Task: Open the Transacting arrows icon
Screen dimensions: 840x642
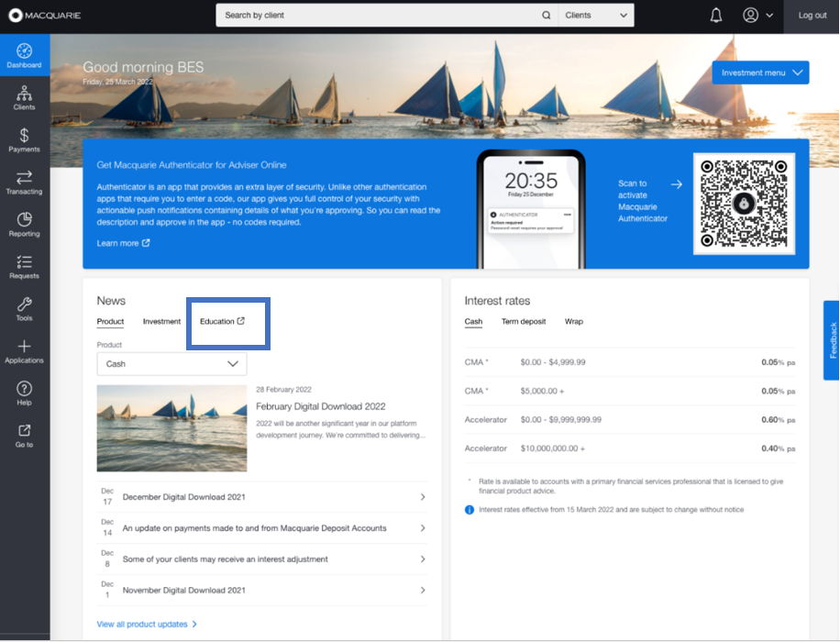Action: point(24,183)
